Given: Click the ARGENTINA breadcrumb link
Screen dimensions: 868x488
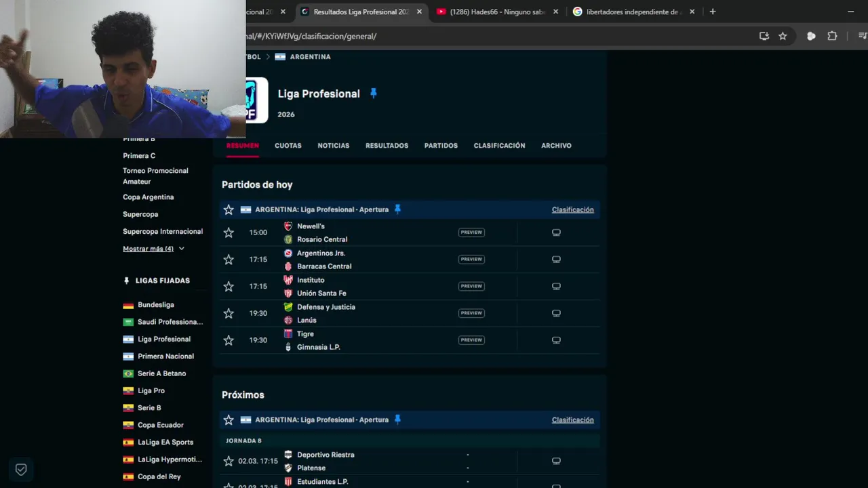Looking at the screenshot, I should click(310, 57).
